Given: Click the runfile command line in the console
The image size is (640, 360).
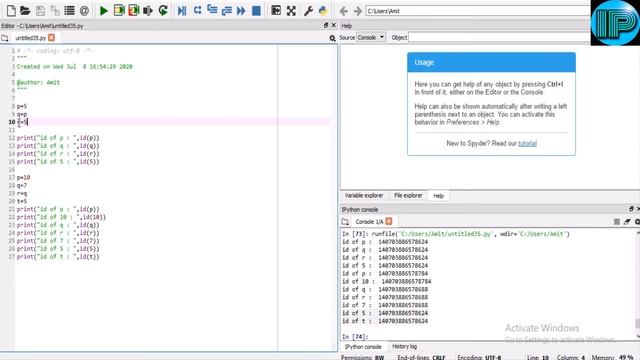Looking at the screenshot, I should click(456, 234).
